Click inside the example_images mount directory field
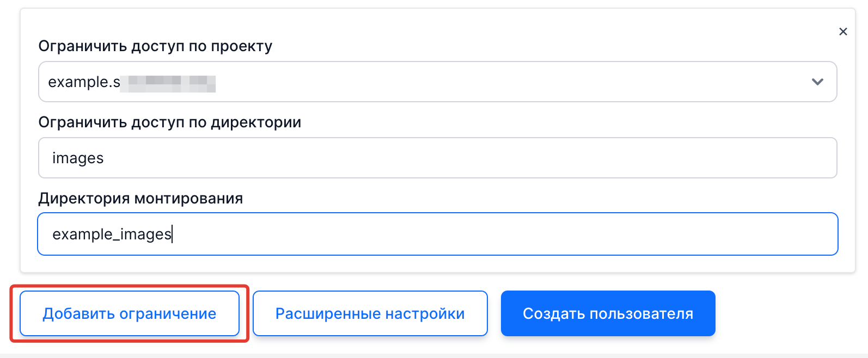868x358 pixels. [x=437, y=234]
